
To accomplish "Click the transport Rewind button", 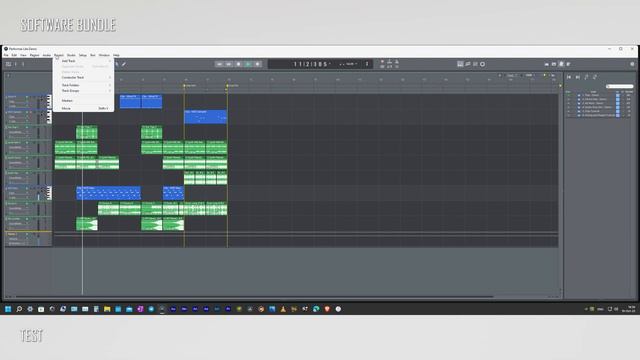I will click(220, 64).
